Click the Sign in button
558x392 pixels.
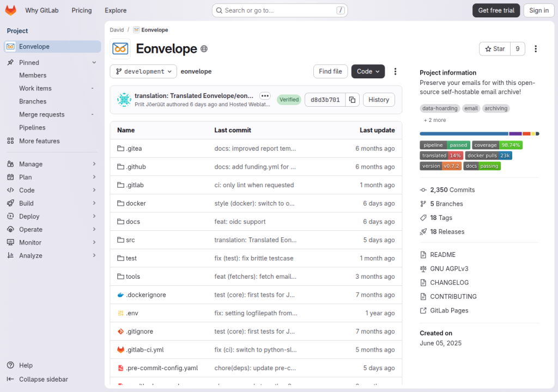[x=539, y=10]
